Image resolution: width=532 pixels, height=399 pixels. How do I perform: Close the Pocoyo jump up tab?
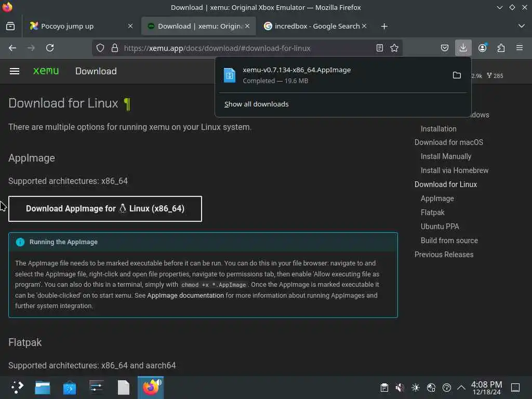(x=130, y=26)
